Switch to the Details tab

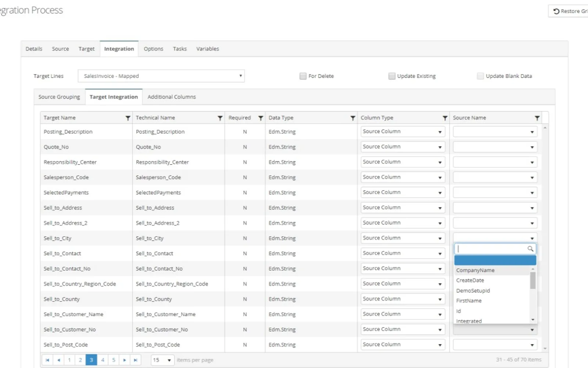[34, 49]
